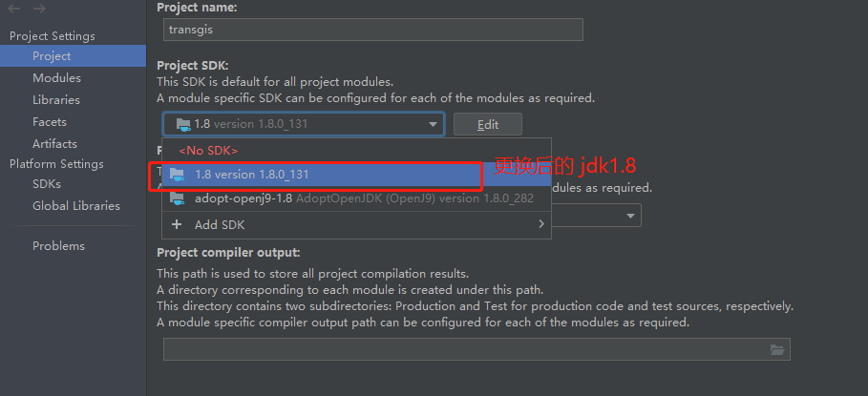Click browse folder icon in compiler output field
Screen dimensions: 868x396
777,350
